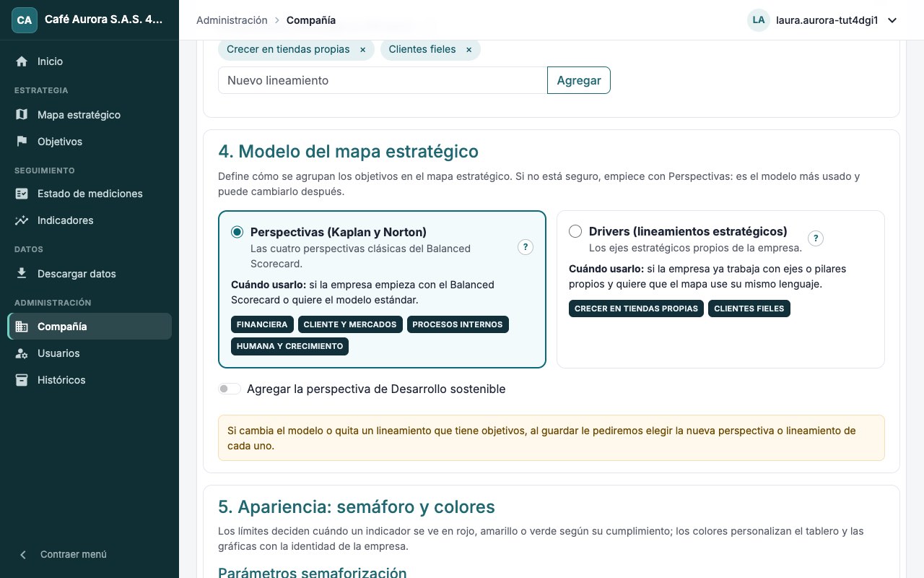Click the Nuevo lineamiento input field
Screen dimensions: 924x578
(383, 80)
